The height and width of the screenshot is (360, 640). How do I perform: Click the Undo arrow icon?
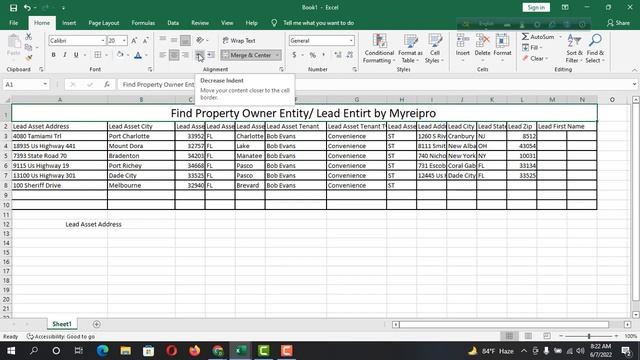pyautogui.click(x=27, y=8)
